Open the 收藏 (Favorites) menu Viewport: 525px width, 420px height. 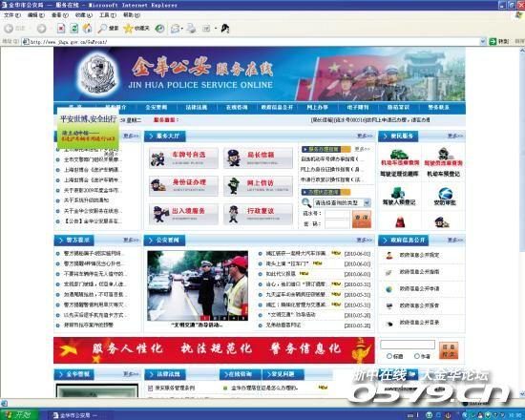pyautogui.click(x=83, y=15)
